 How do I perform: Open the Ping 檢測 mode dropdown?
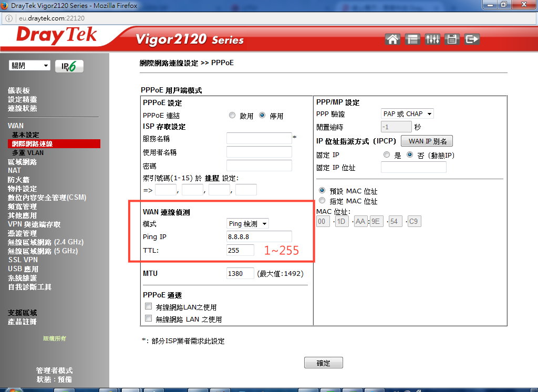pyautogui.click(x=247, y=224)
